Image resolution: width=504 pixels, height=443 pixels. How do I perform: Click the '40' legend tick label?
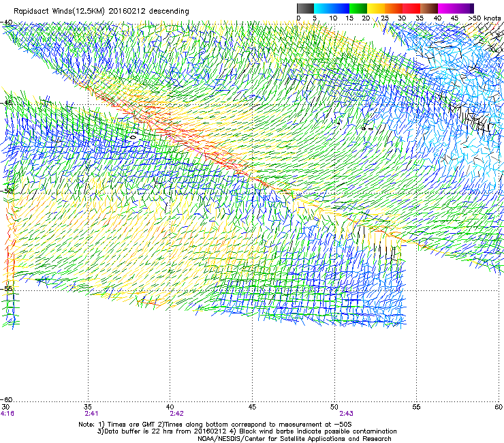[437, 18]
